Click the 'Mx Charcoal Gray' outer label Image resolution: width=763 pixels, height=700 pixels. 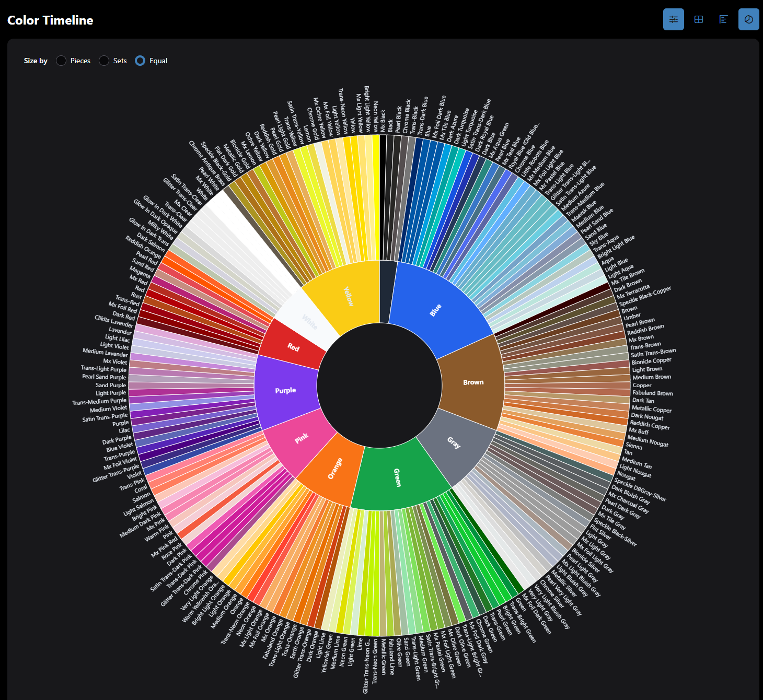pos(628,503)
